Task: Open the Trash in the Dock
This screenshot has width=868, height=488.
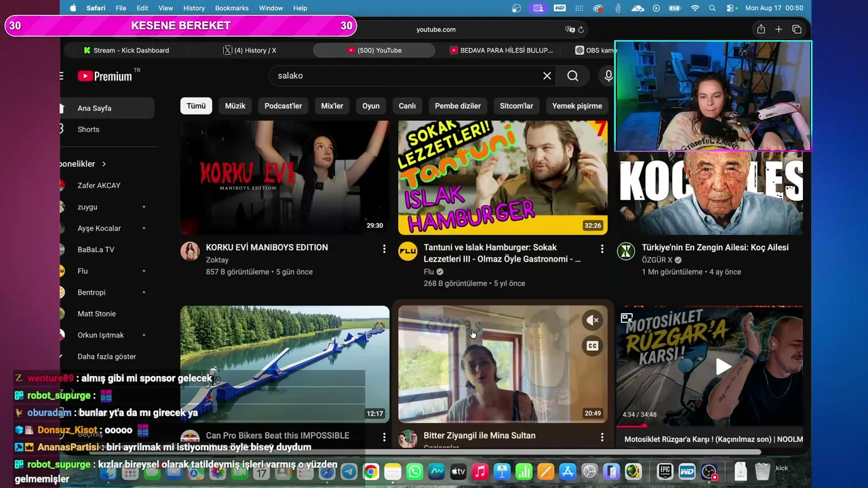Action: (762, 471)
